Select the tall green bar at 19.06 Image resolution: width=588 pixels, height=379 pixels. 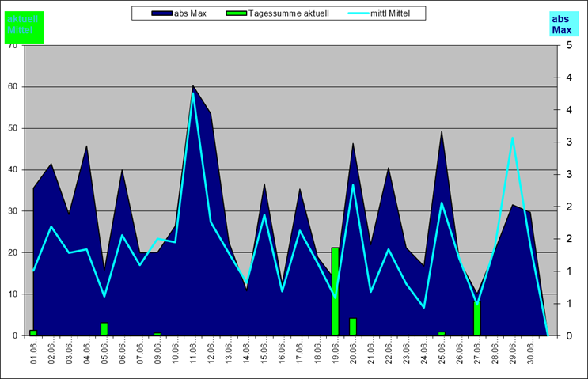coord(336,291)
